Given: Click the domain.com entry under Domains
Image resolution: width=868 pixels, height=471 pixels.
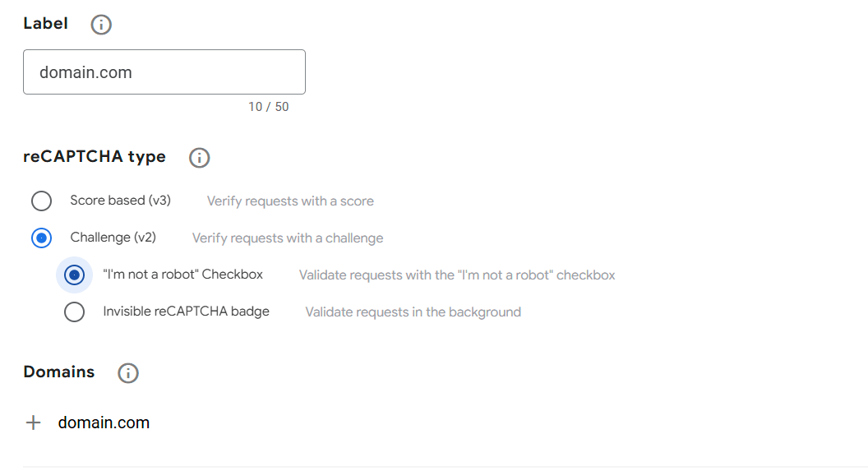Looking at the screenshot, I should click(x=104, y=423).
